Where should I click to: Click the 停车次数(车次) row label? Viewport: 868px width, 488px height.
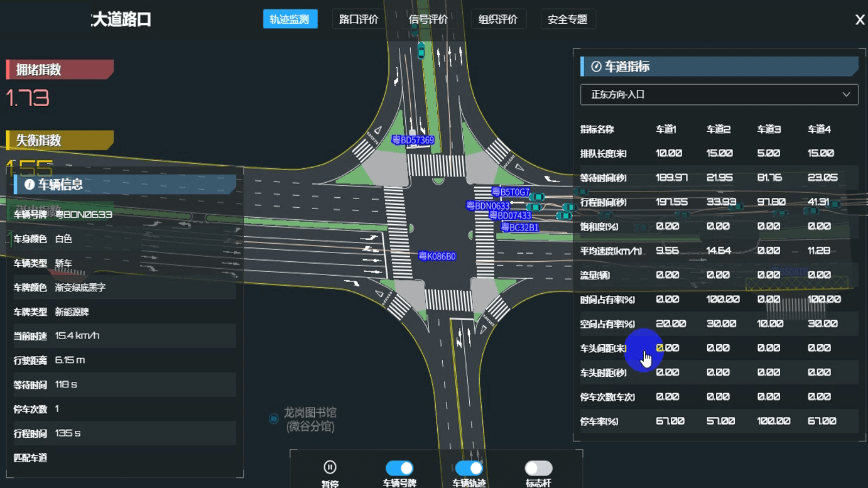(607, 398)
